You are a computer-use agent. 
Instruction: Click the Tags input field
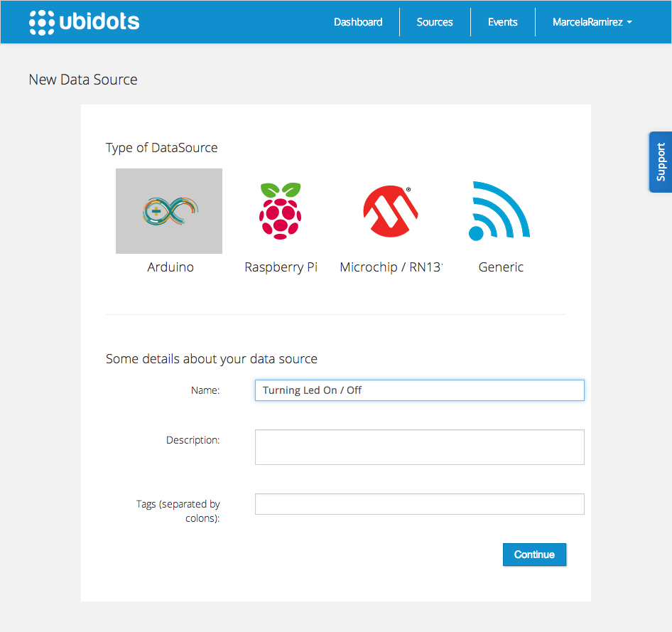pyautogui.click(x=420, y=504)
